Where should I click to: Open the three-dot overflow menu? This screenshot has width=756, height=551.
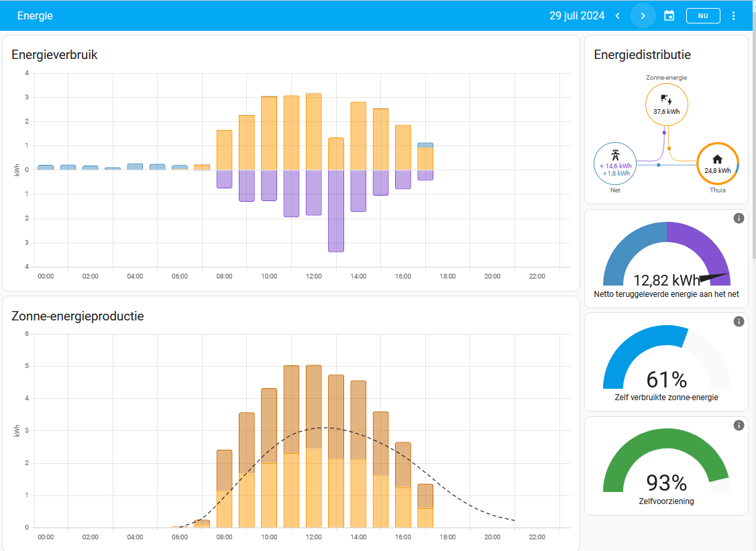733,15
